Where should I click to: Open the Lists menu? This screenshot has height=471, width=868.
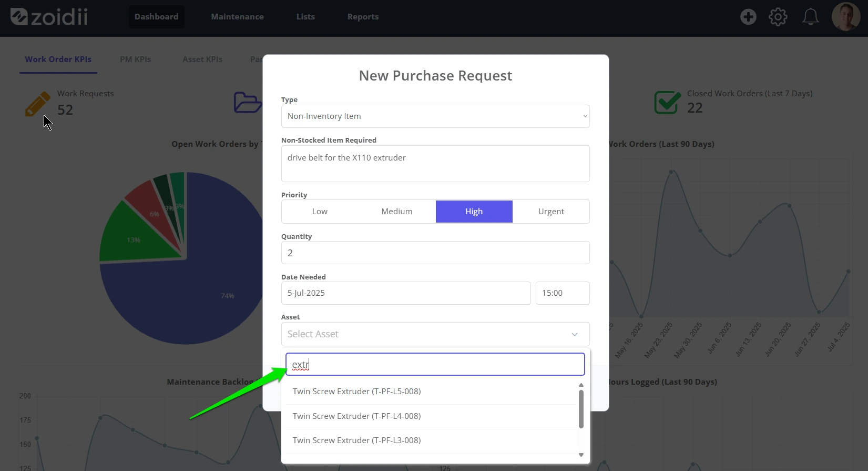(x=305, y=17)
